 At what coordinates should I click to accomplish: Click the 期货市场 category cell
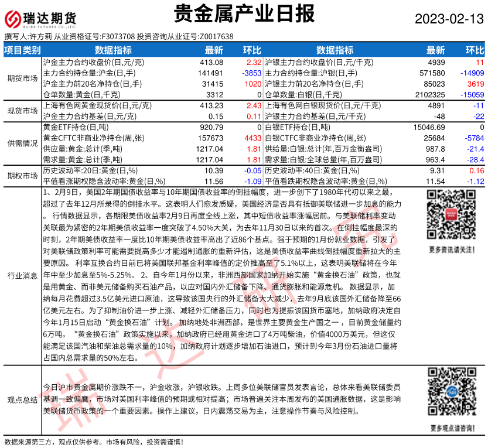point(22,78)
